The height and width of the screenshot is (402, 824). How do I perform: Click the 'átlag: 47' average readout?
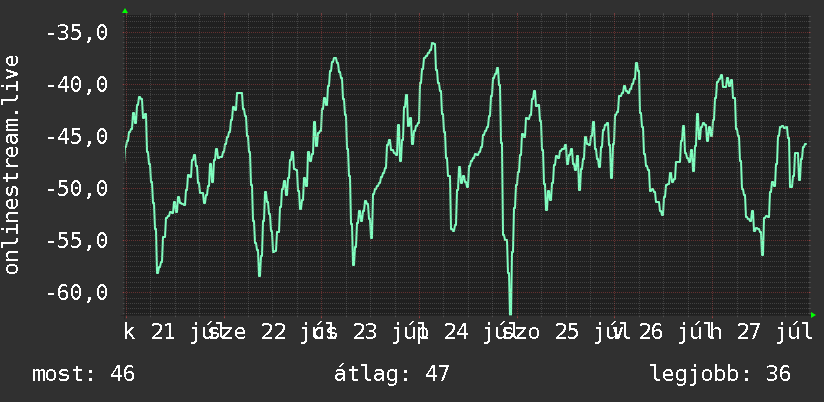[392, 374]
